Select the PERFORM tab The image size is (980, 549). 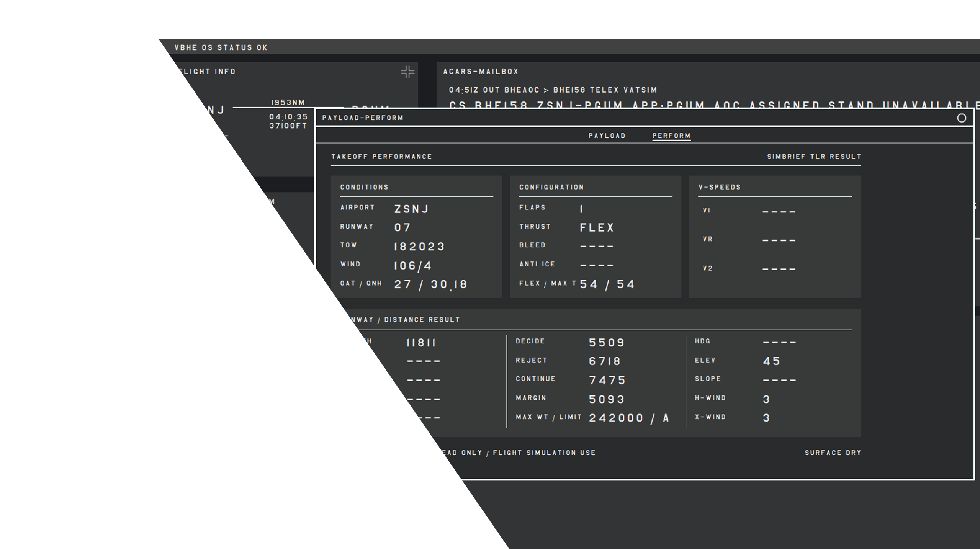(671, 136)
